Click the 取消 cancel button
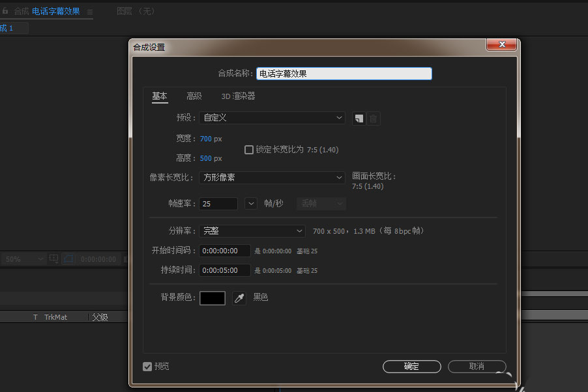Screen dimensions: 588x392 477,366
